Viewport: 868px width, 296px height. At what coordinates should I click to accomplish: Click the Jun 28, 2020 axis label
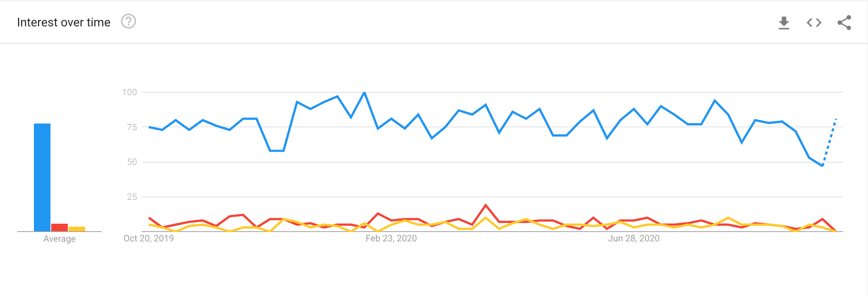tap(634, 238)
